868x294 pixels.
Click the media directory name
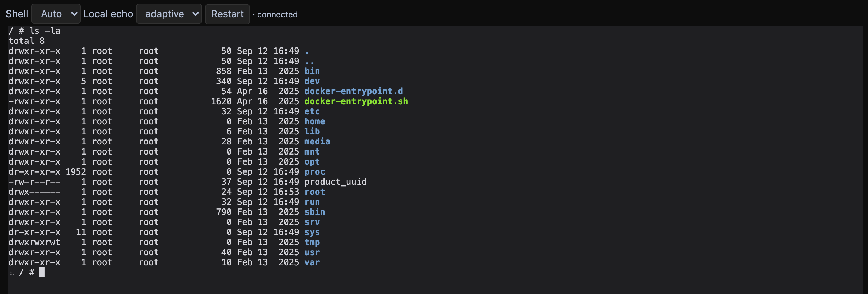(317, 142)
